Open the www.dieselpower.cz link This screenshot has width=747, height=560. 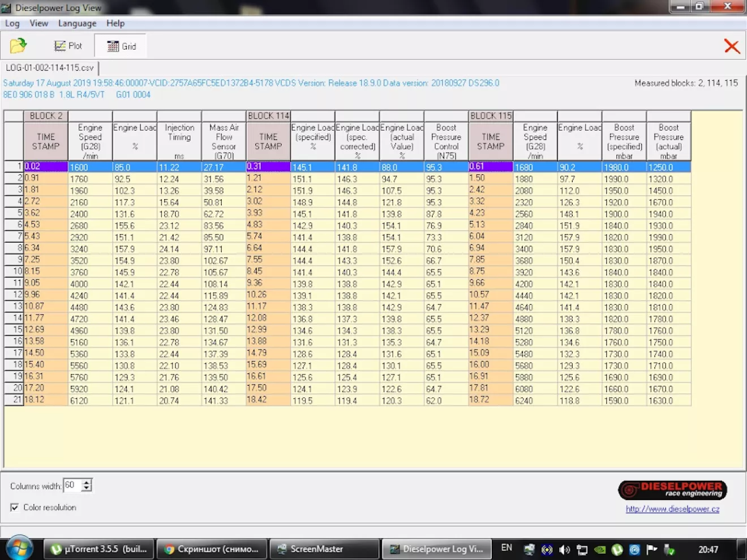(x=672, y=509)
